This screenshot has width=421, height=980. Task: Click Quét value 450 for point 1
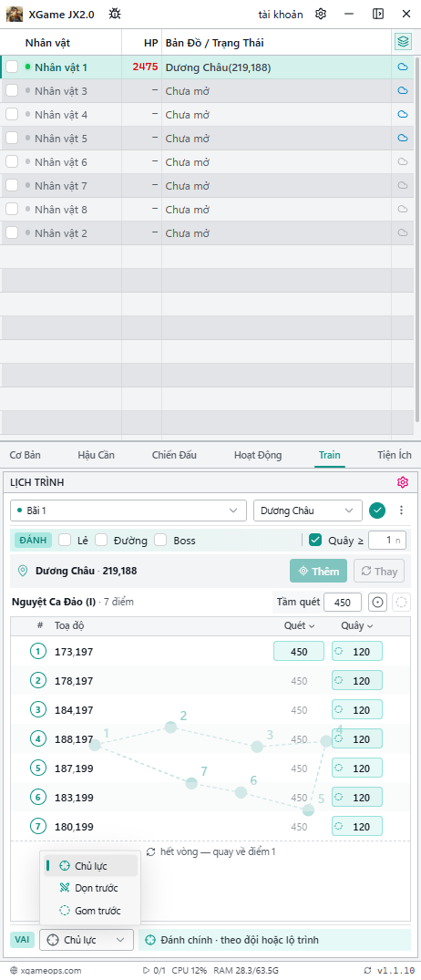click(299, 651)
